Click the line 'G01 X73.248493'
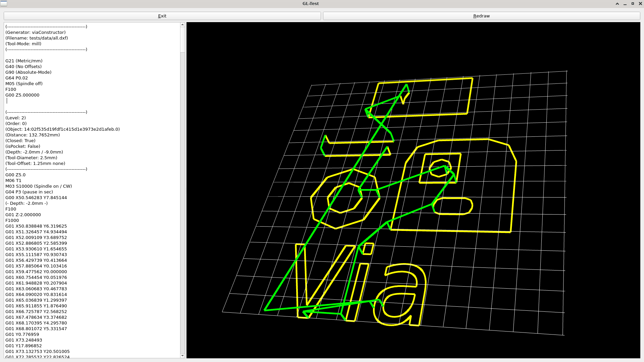 (24, 340)
